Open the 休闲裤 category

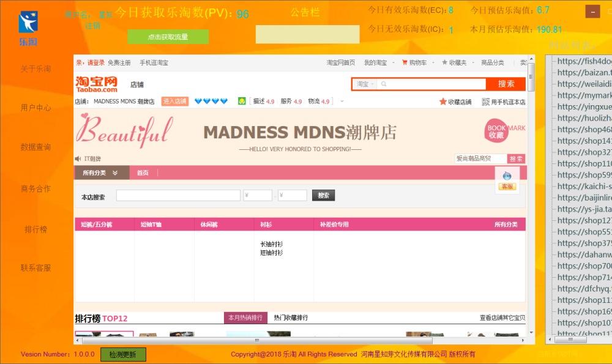pyautogui.click(x=209, y=225)
